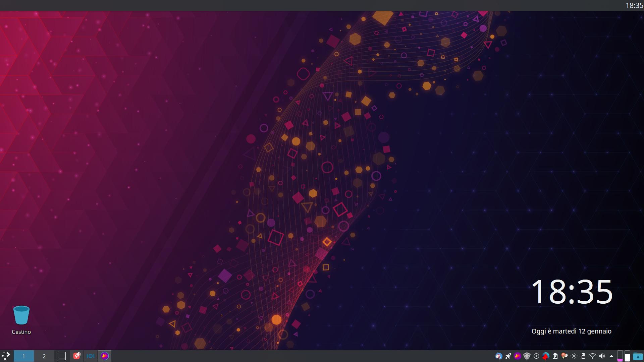Open the Firefox Nightly taskbar entry
The height and width of the screenshot is (362, 644).
(x=105, y=356)
